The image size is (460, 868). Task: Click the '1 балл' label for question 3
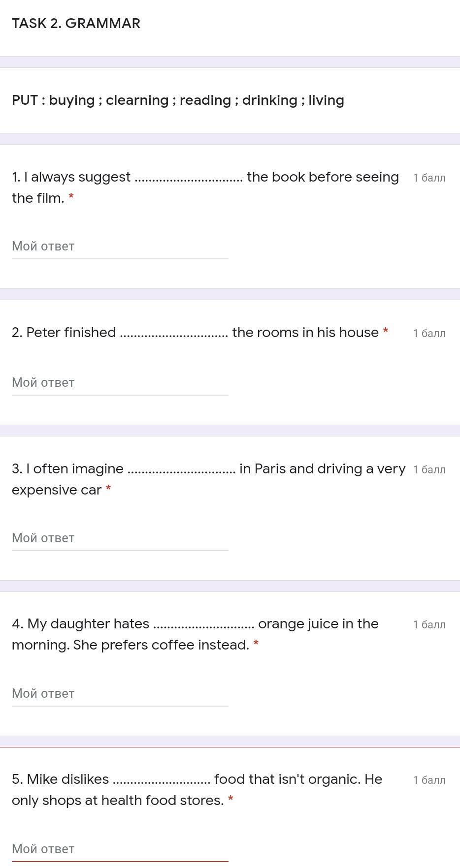point(429,470)
